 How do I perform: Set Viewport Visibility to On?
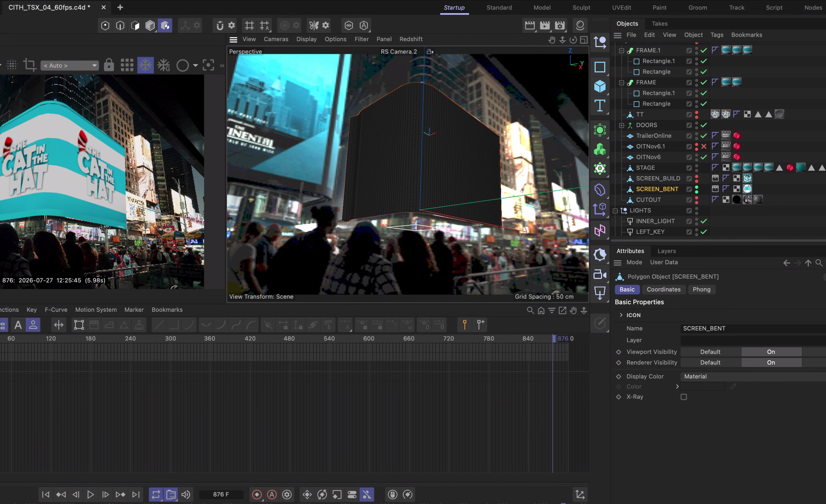tap(771, 352)
